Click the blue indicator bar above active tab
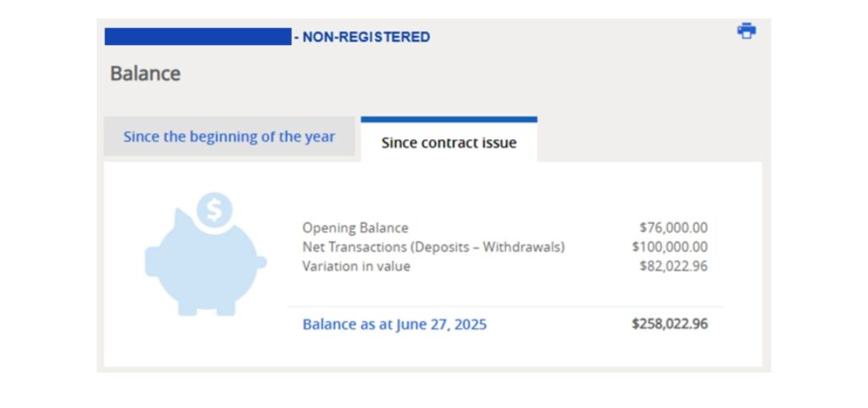Viewport: 868px width, 408px height. 449,119
